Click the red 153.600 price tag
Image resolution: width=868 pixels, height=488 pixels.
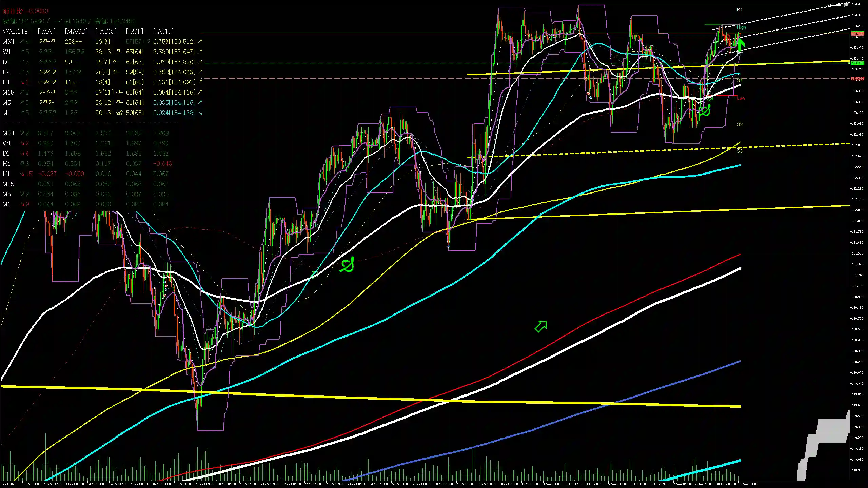[x=857, y=79]
